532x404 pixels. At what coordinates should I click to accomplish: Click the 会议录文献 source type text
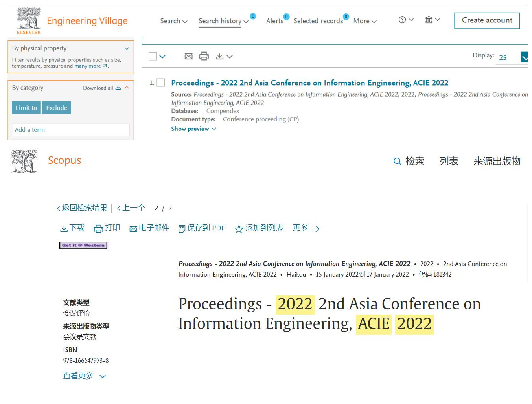80,337
